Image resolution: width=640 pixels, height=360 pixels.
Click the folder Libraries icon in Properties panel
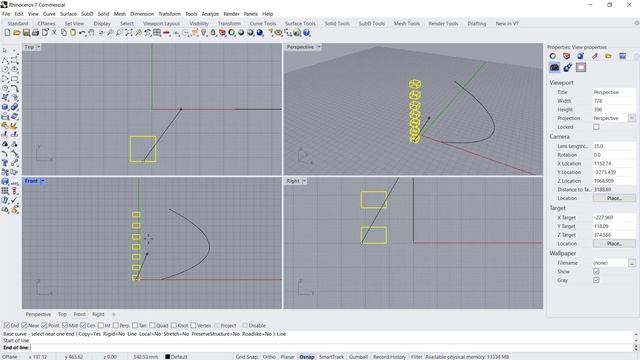tap(608, 56)
